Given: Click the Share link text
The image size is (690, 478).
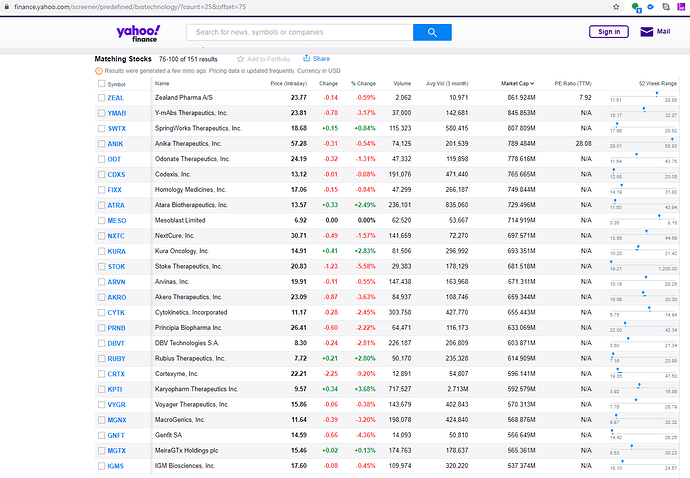Looking at the screenshot, I should [321, 59].
